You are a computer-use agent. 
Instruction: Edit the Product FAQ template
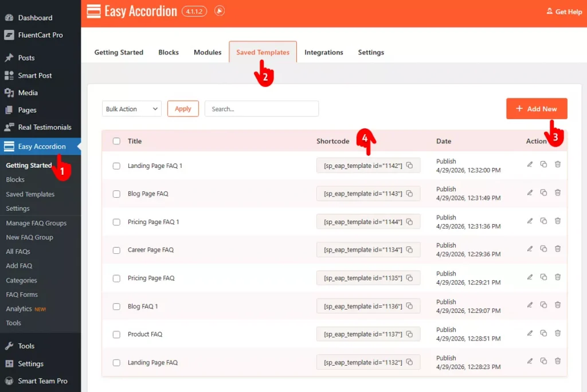click(x=530, y=333)
